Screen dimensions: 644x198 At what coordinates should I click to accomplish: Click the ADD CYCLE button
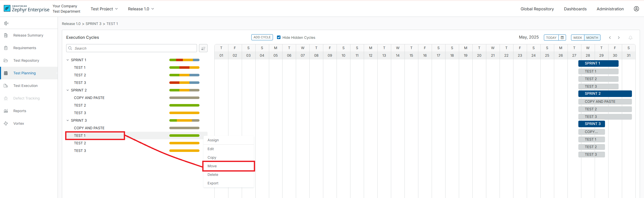pos(262,37)
